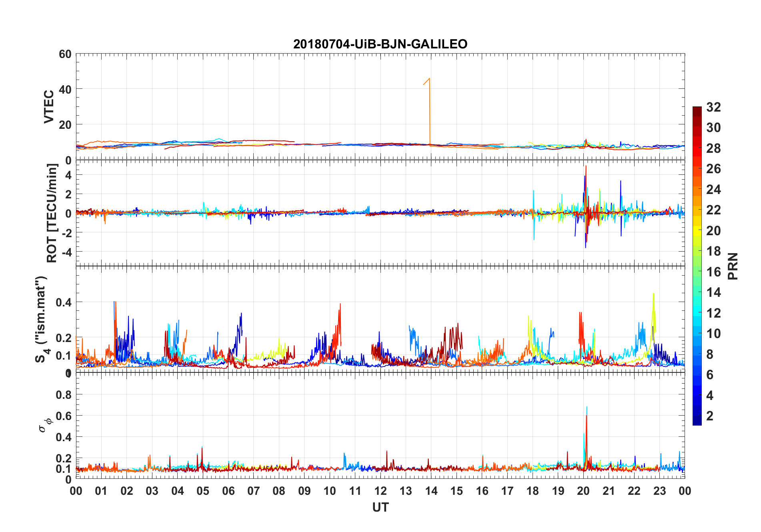Click the tall sigma phi spike at 20 UT

(x=586, y=436)
